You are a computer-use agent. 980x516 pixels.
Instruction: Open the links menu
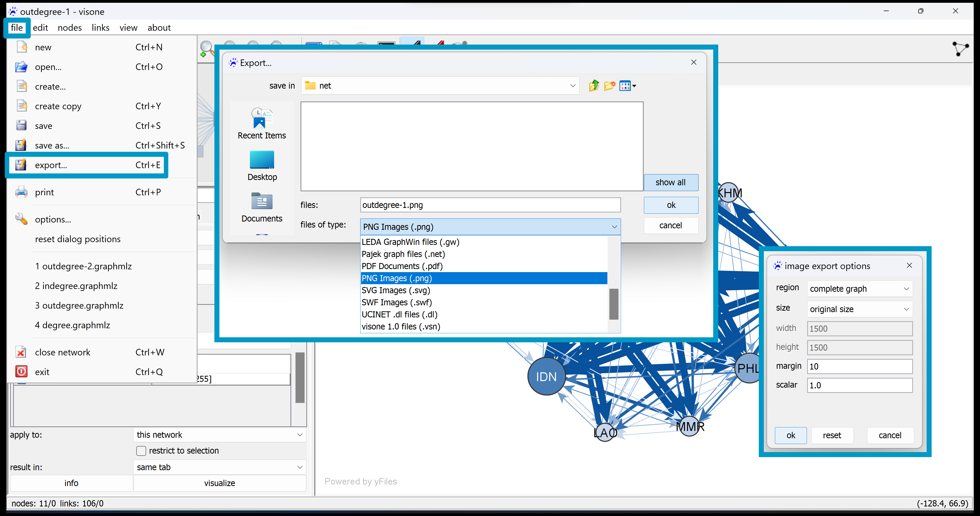101,28
